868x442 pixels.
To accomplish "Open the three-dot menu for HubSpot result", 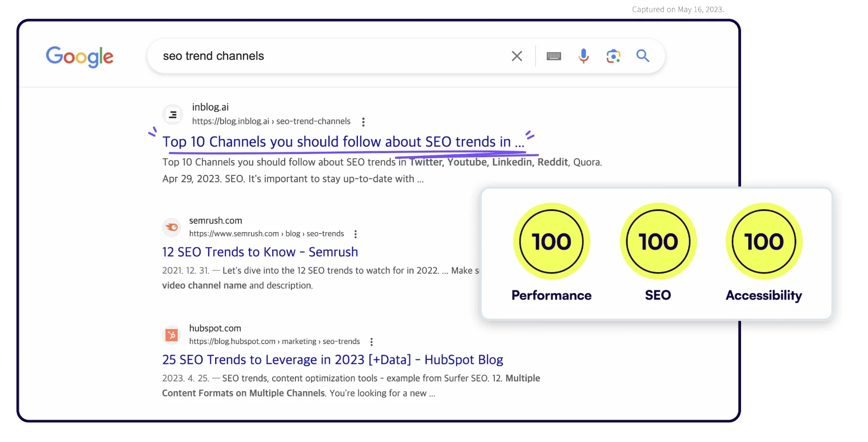I will pos(371,341).
